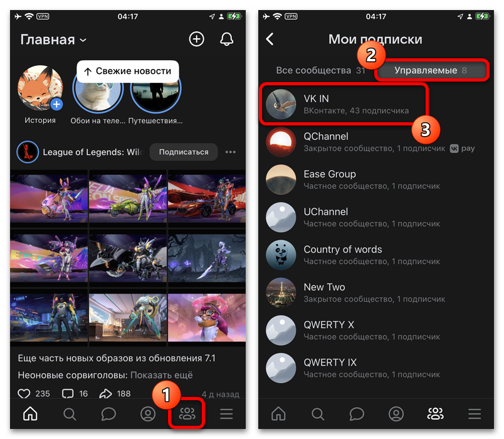
Task: Open the QWERTY IX community
Action: coord(375,368)
